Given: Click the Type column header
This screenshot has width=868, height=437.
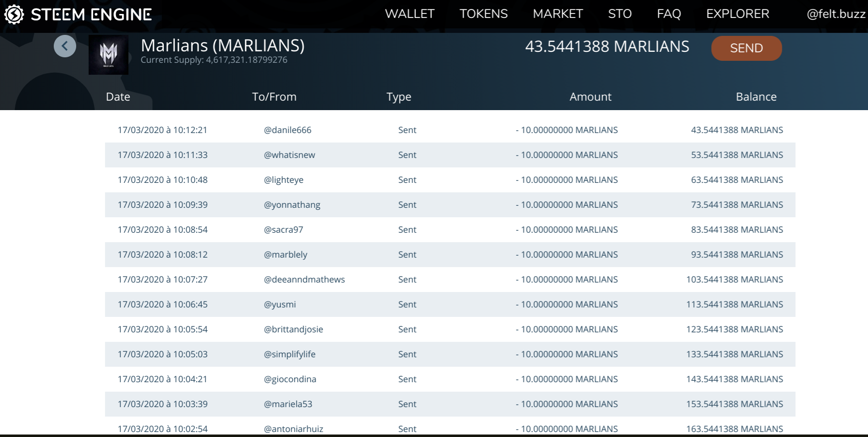Looking at the screenshot, I should click(x=399, y=97).
